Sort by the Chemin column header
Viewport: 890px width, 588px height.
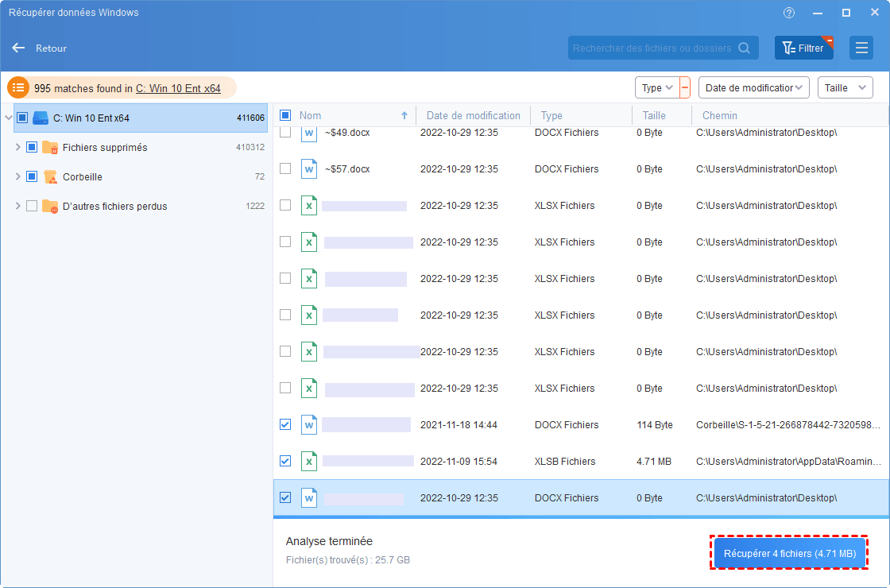(719, 115)
